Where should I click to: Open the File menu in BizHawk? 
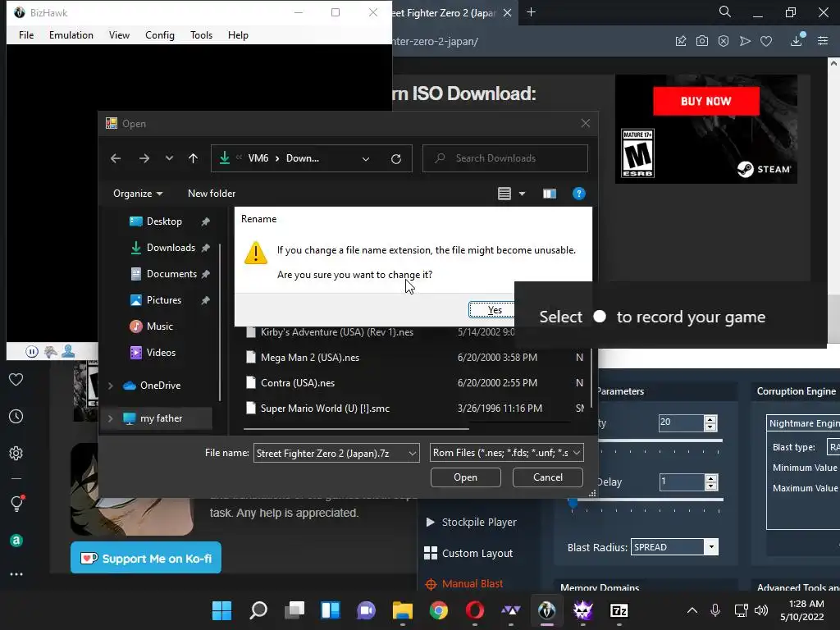click(26, 34)
